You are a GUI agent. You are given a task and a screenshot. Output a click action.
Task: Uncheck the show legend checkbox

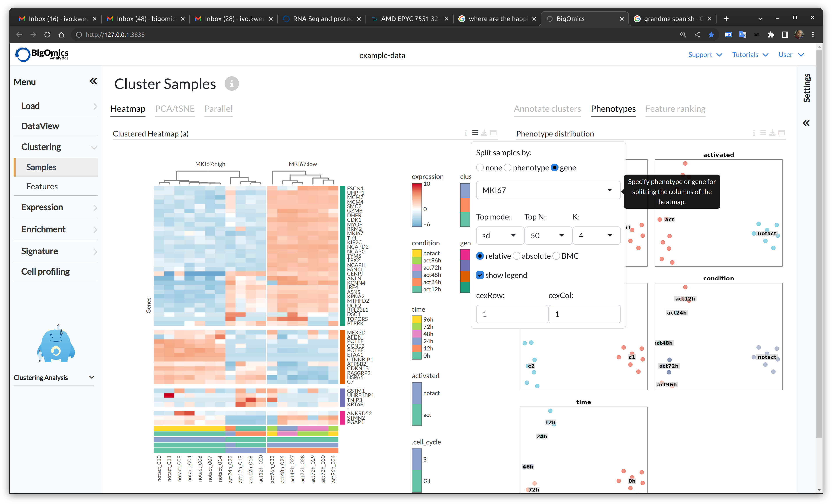coord(480,275)
